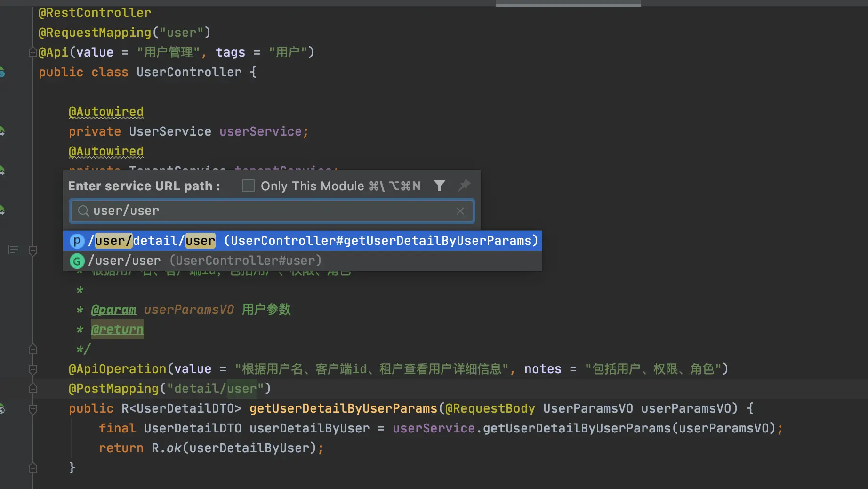This screenshot has width=868, height=489.
Task: Collapse fold marker at the comment's closing */ line
Action: pos(33,349)
